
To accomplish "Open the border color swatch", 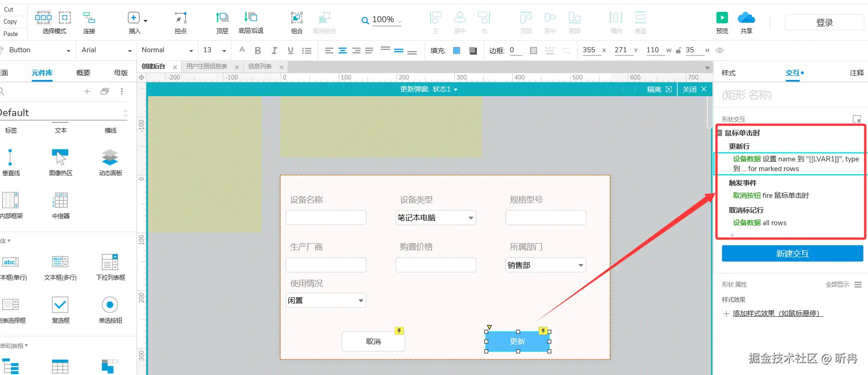I will click(533, 50).
